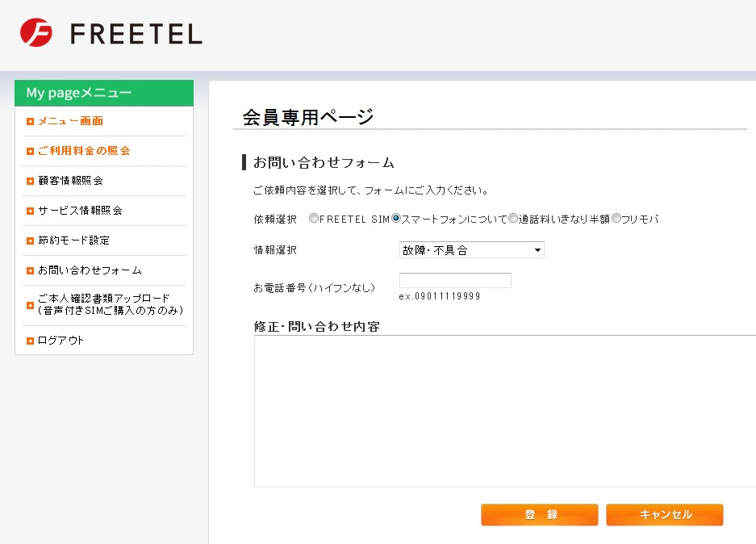Screen dimensions: 756x544
Task: Click the My pageメニュー header
Action: click(104, 93)
